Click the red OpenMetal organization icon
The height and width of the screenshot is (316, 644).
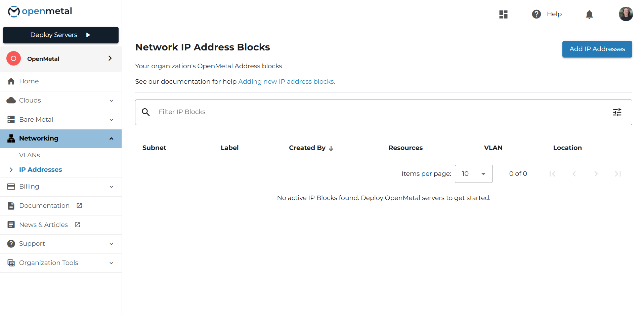pyautogui.click(x=13, y=58)
